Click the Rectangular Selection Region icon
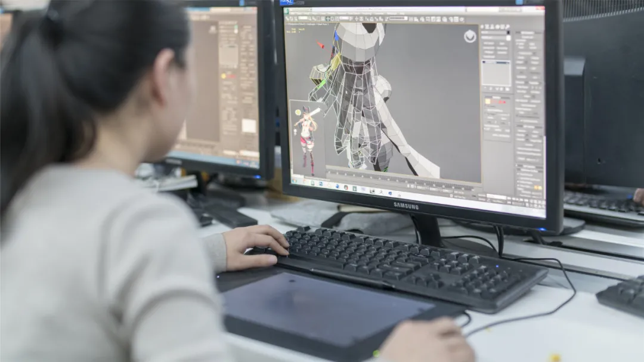 [318, 18]
